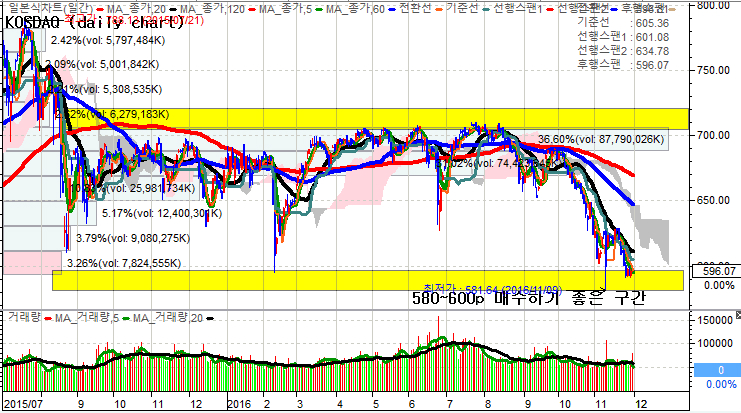Select the '580~600p 매수하기 좋은 구간' annotation

[x=529, y=298]
